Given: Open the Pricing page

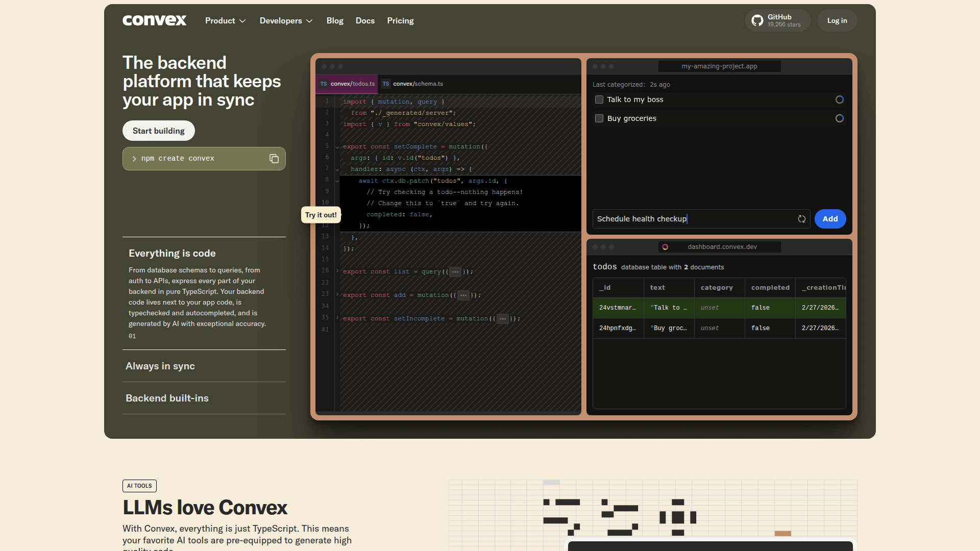Looking at the screenshot, I should [400, 21].
